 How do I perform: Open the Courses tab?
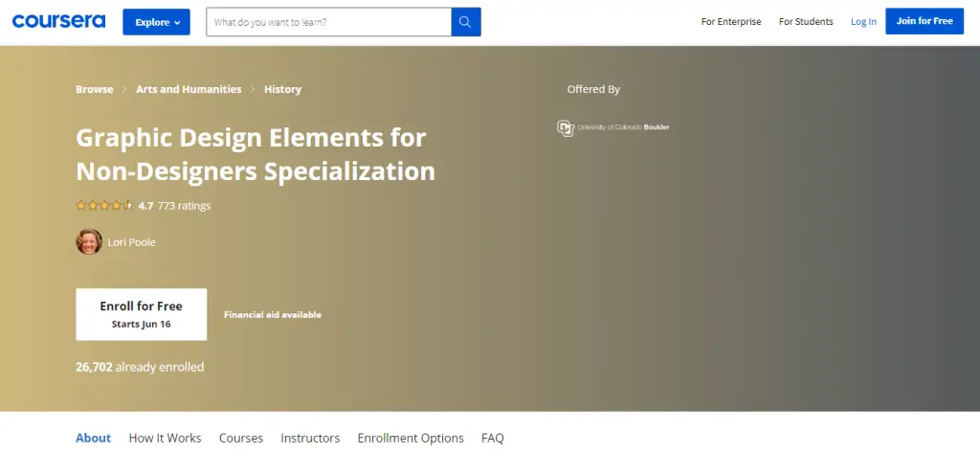click(x=241, y=438)
